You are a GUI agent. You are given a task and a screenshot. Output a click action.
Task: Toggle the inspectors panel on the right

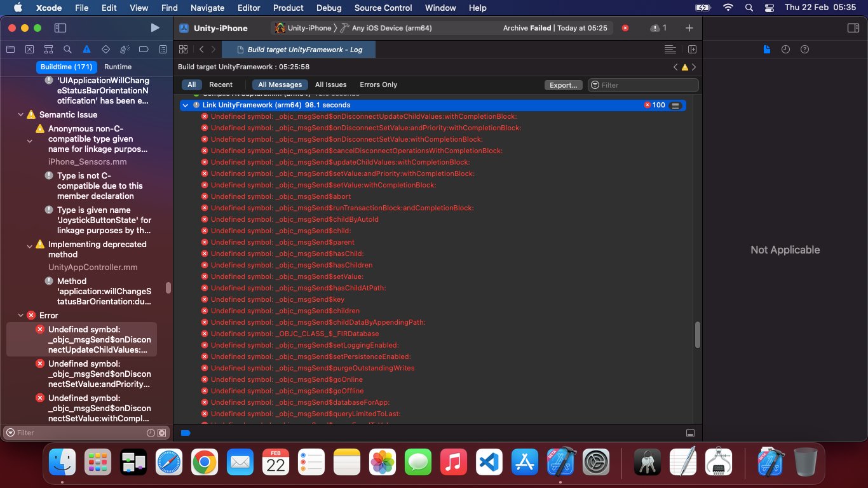click(853, 28)
